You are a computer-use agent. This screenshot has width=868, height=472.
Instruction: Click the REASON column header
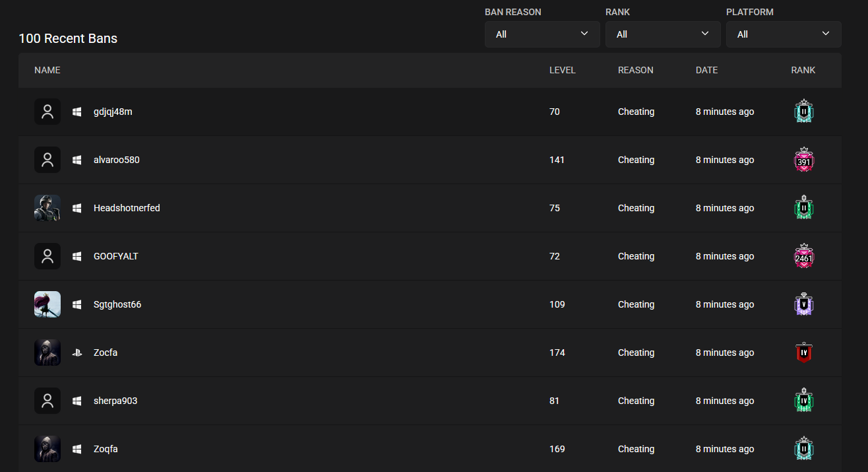tap(636, 70)
